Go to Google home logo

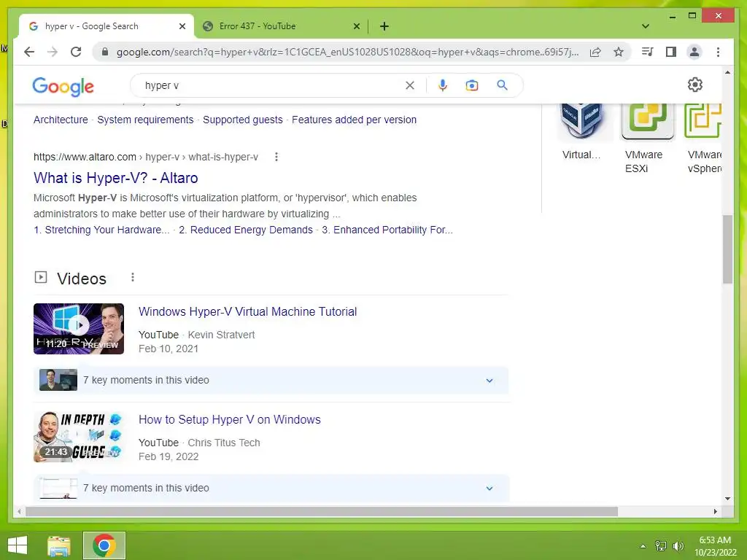click(63, 86)
